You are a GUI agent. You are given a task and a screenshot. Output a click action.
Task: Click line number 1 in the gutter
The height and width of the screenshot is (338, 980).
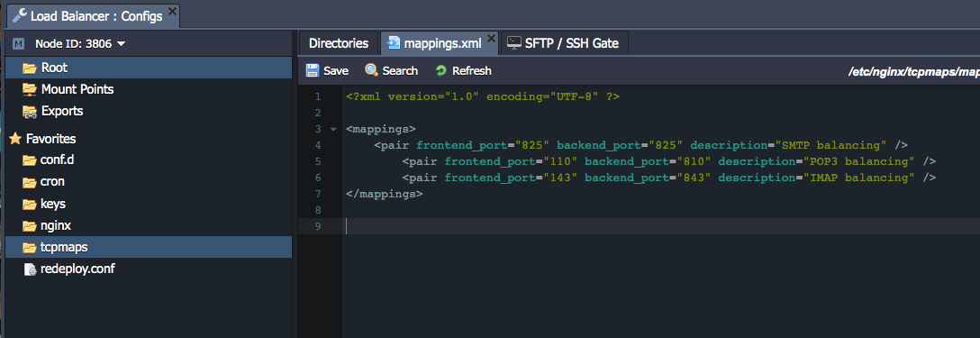click(318, 96)
